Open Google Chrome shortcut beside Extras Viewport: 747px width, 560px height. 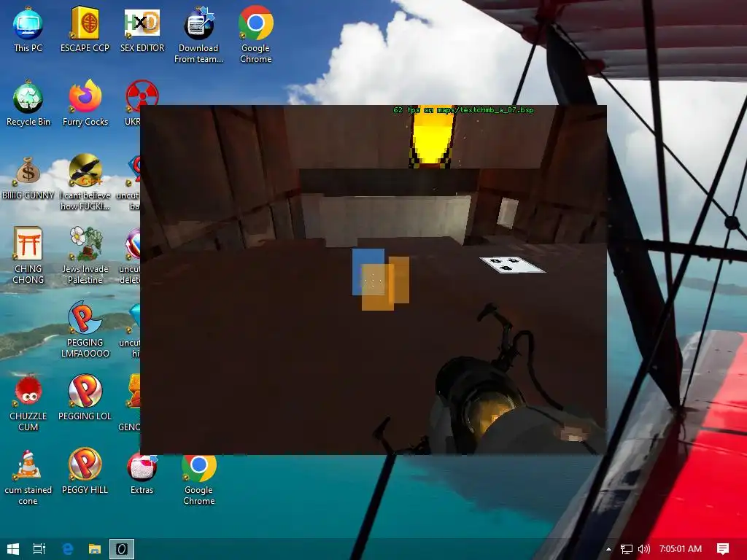pos(198,480)
